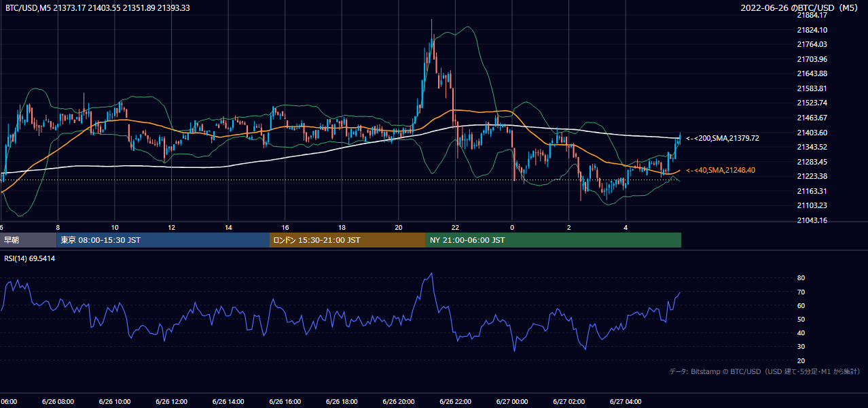Click hour tick 20 under price chart
868x408 pixels.
pyautogui.click(x=399, y=228)
